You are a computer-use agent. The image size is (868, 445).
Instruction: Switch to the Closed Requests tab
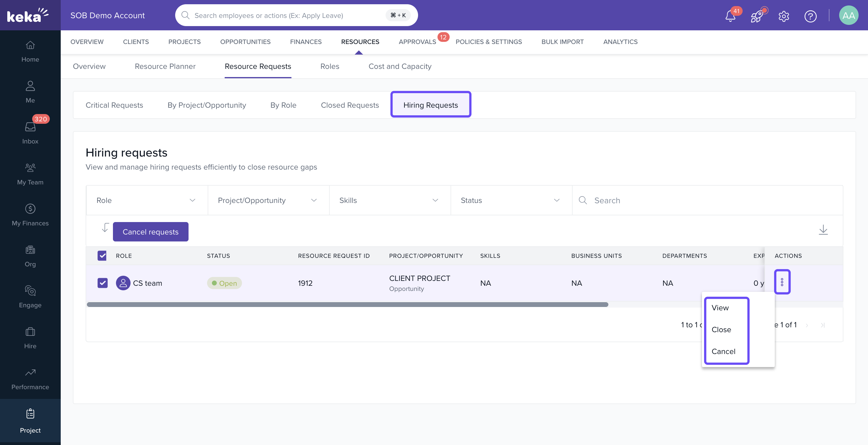(x=349, y=105)
